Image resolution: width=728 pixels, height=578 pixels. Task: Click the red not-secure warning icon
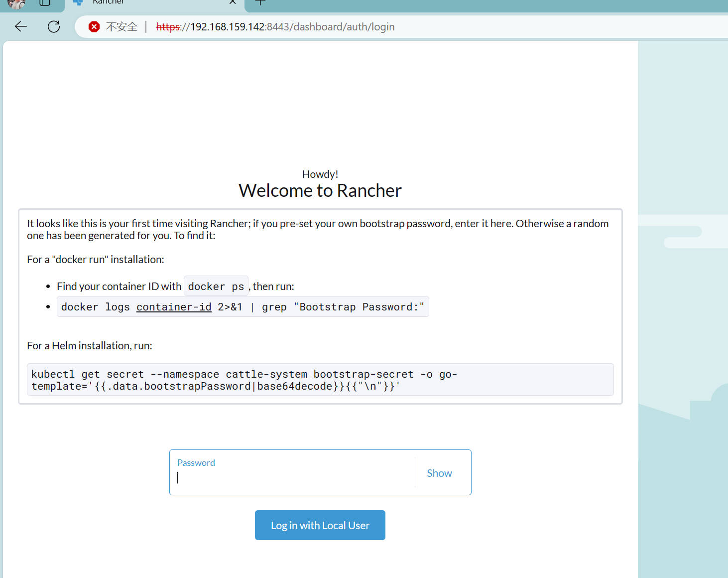(94, 27)
